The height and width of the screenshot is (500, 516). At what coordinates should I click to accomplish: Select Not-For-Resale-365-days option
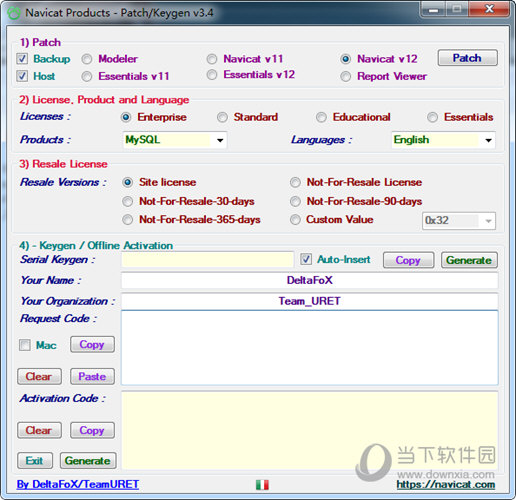[x=128, y=220]
